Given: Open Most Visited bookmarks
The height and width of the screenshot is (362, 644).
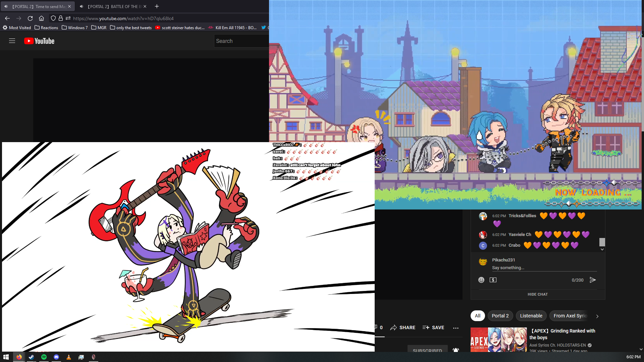Looking at the screenshot, I should [x=17, y=28].
